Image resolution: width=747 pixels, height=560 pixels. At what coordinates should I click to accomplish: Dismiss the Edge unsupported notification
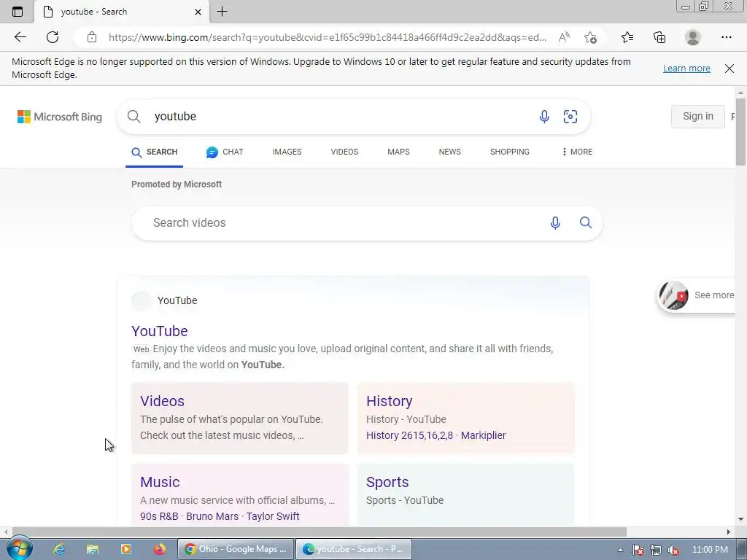tap(729, 69)
